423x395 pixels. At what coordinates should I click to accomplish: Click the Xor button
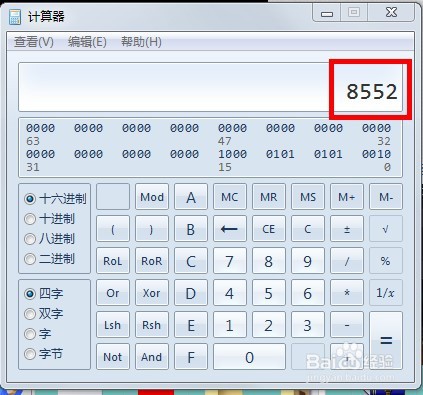152,293
